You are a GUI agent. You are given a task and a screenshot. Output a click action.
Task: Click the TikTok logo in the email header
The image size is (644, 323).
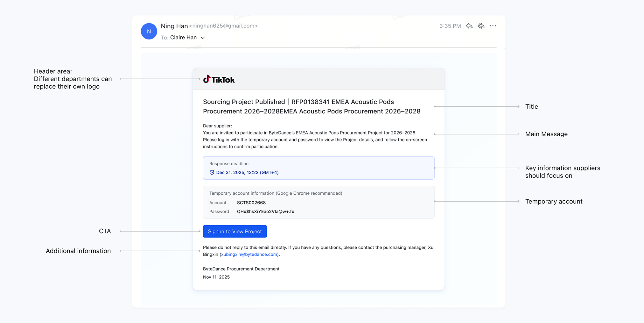click(219, 79)
